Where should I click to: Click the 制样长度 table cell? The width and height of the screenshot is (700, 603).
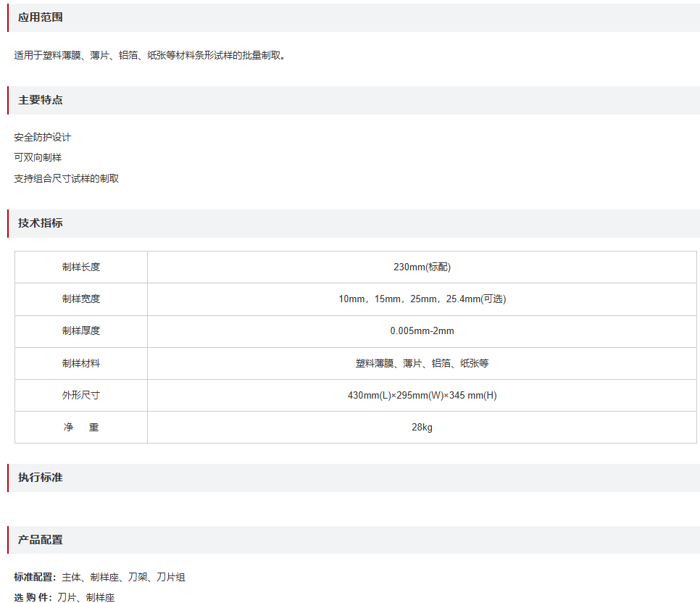tap(81, 267)
